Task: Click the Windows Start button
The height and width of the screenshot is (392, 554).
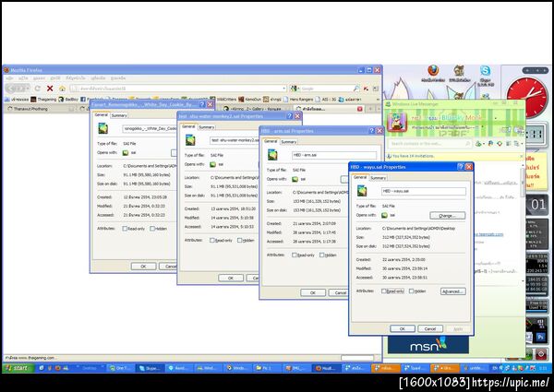Action: coord(18,368)
